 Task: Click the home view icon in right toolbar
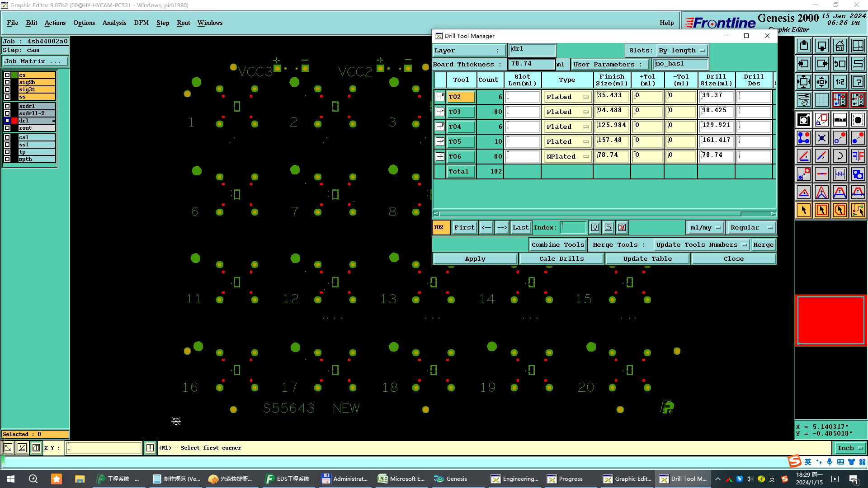[840, 46]
